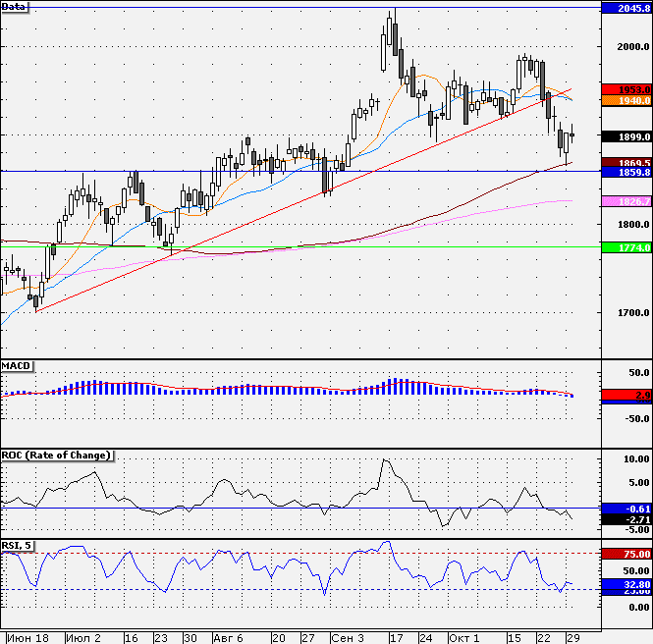Image resolution: width=653 pixels, height=644 pixels.
Task: Click the 30 July date marker
Action: pyautogui.click(x=190, y=638)
